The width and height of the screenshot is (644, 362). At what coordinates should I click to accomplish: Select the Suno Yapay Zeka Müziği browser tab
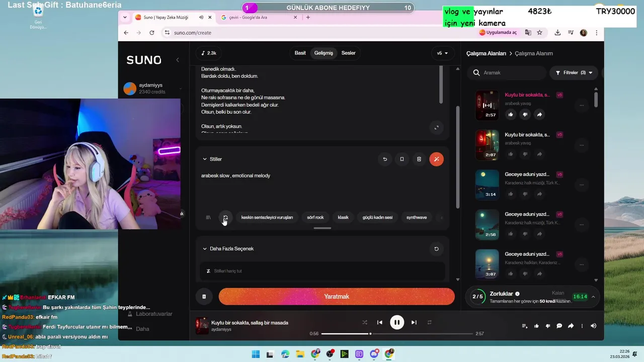174,17
